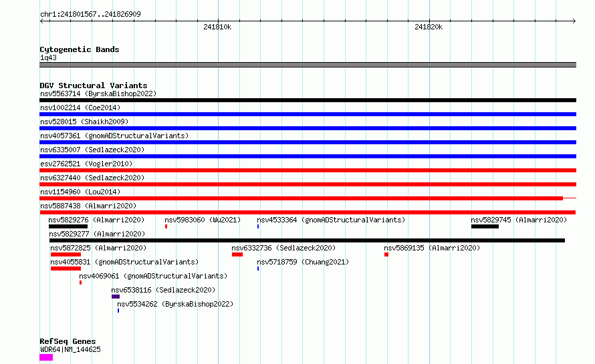Viewport: 595px width, 364px height.
Task: Click the red bar below nsv5887438
Action: point(308,212)
